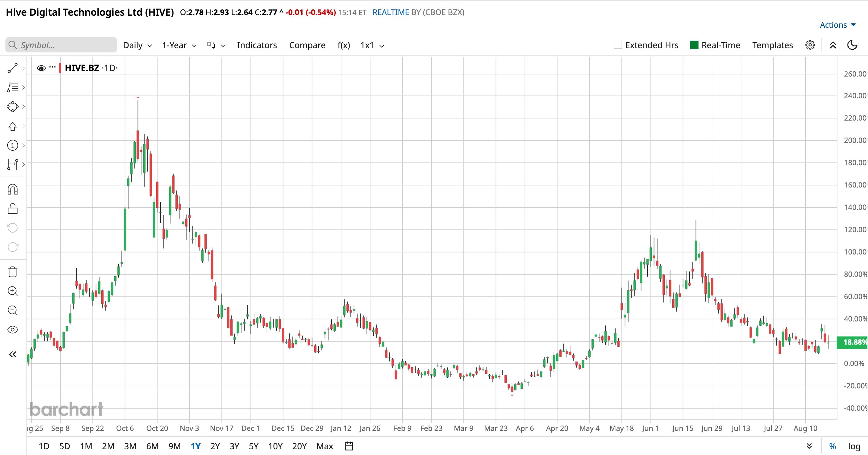Toggle the Real-Time checkbox

tap(694, 45)
